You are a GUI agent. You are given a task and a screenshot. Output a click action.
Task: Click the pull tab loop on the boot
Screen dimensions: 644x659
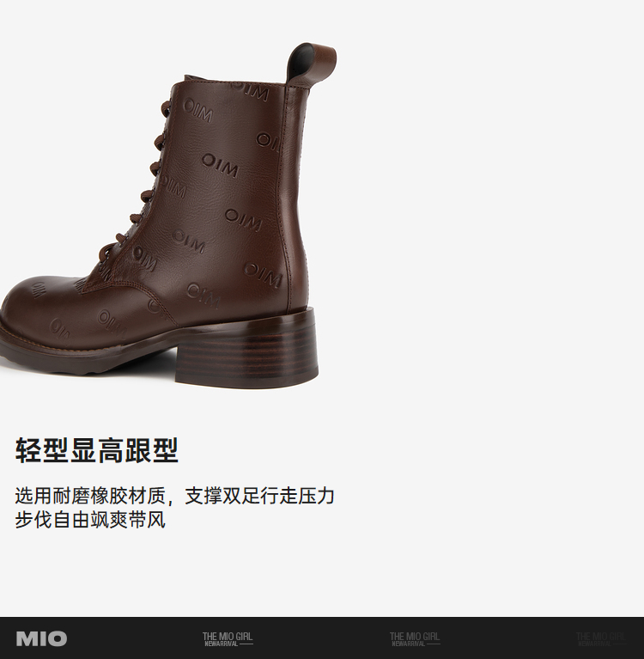312,63
